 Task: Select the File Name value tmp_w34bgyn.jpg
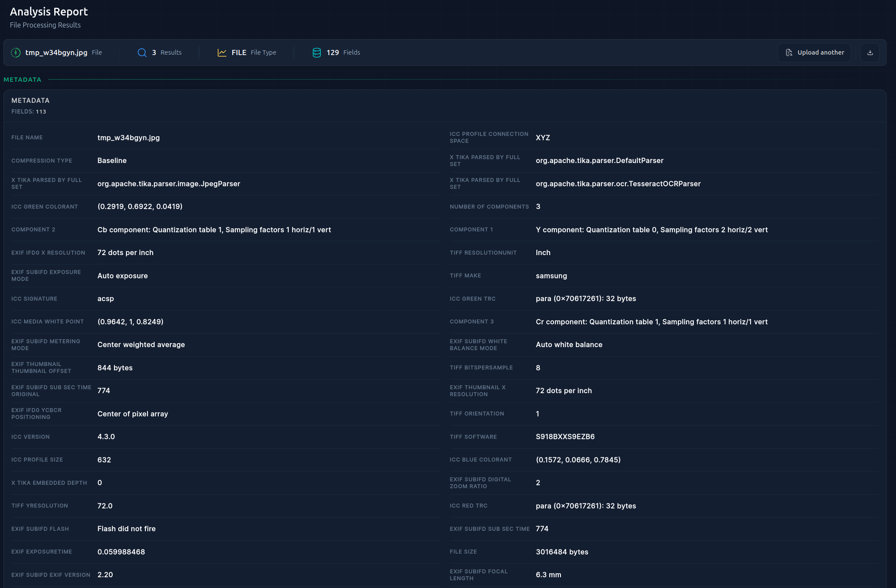point(129,138)
